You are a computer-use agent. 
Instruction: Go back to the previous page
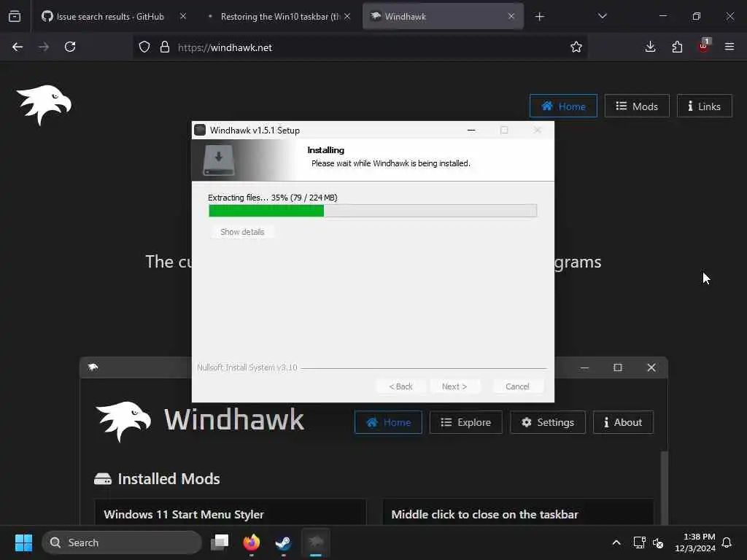18,47
